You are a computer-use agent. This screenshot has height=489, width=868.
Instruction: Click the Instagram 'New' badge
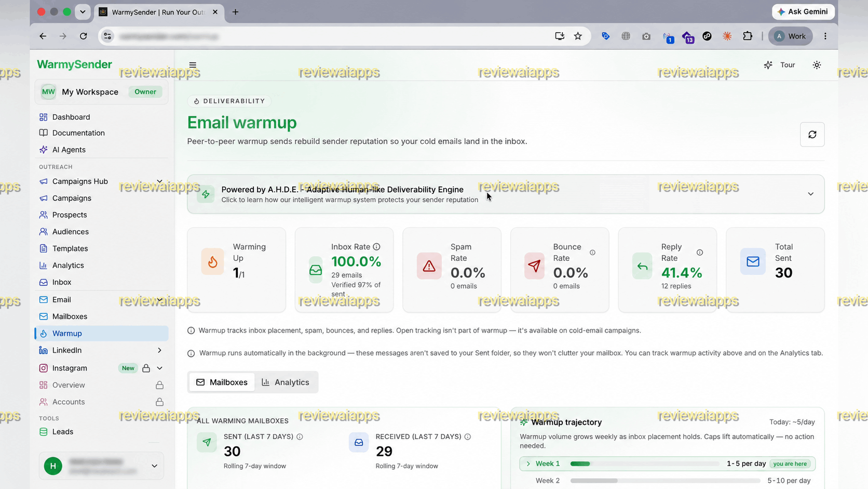click(x=128, y=368)
